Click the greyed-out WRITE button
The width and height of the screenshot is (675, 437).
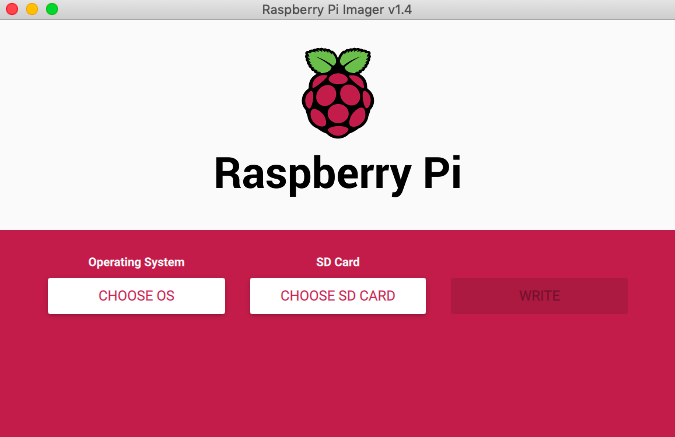point(539,296)
